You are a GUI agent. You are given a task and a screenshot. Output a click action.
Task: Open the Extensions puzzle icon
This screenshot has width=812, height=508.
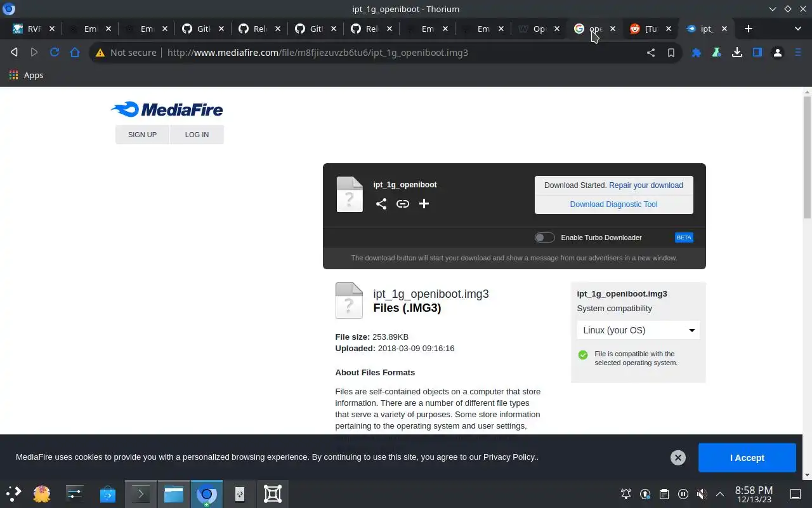coord(697,53)
